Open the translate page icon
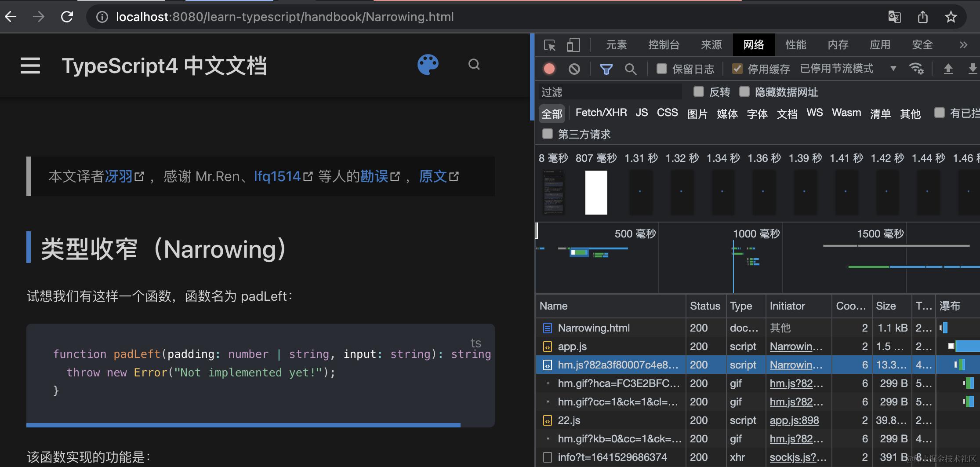 (894, 17)
